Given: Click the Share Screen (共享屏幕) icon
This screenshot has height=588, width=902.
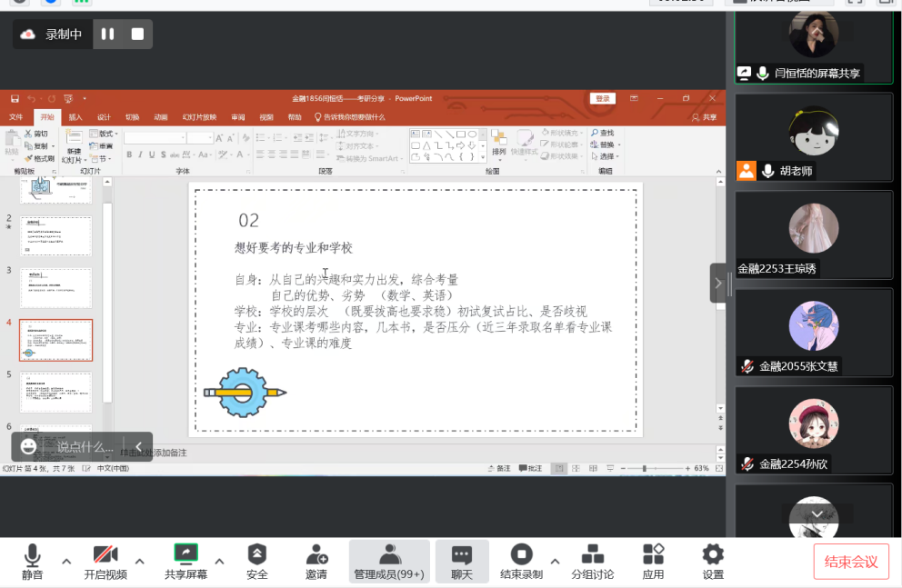Looking at the screenshot, I should tap(185, 554).
